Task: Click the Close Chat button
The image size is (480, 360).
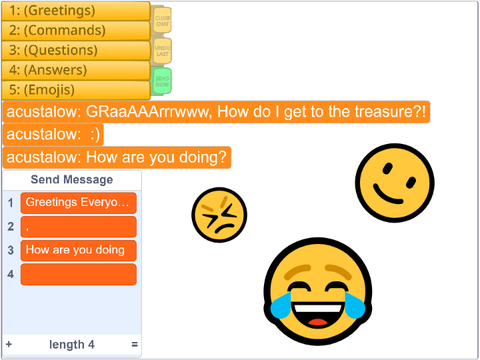Action: click(x=162, y=21)
